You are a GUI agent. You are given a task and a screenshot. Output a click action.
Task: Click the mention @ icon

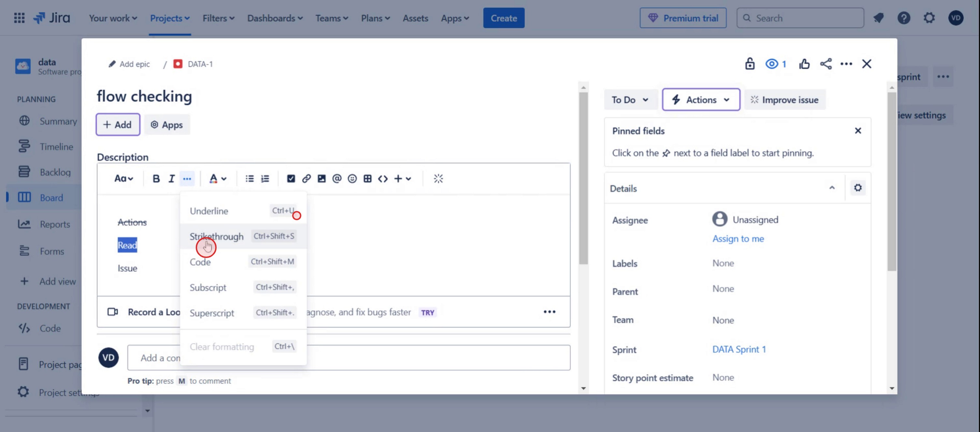click(337, 179)
